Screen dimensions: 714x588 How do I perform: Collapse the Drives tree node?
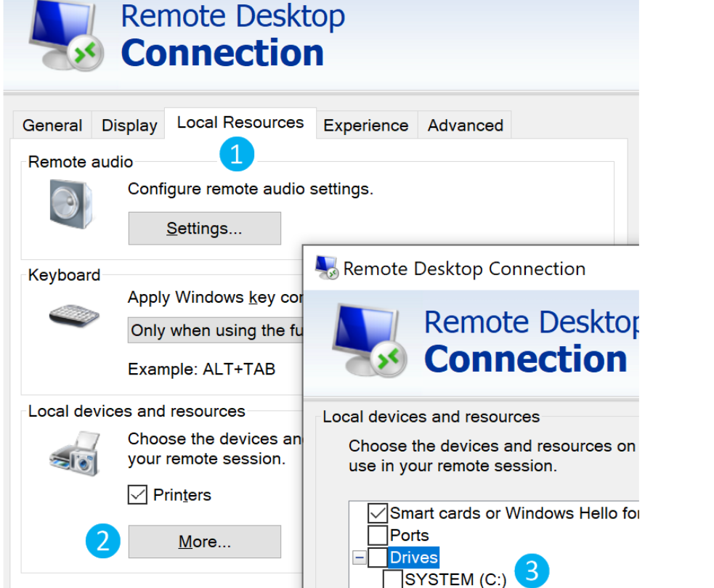point(360,557)
